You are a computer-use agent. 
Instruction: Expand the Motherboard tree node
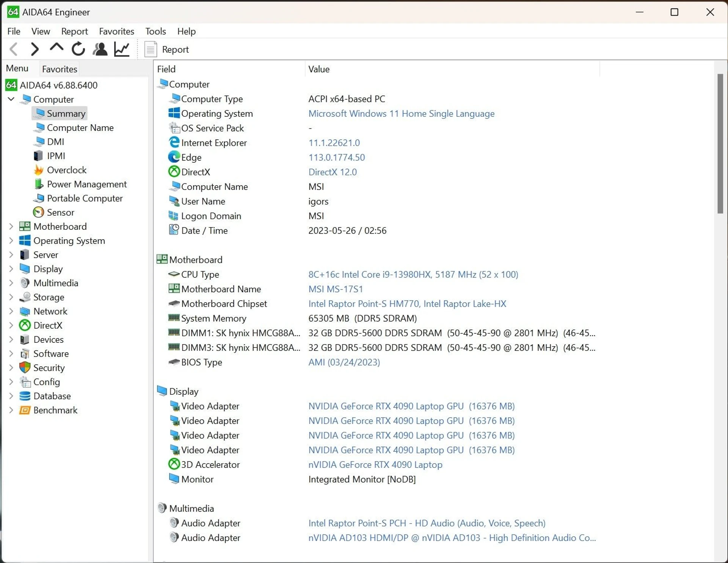pyautogui.click(x=11, y=226)
